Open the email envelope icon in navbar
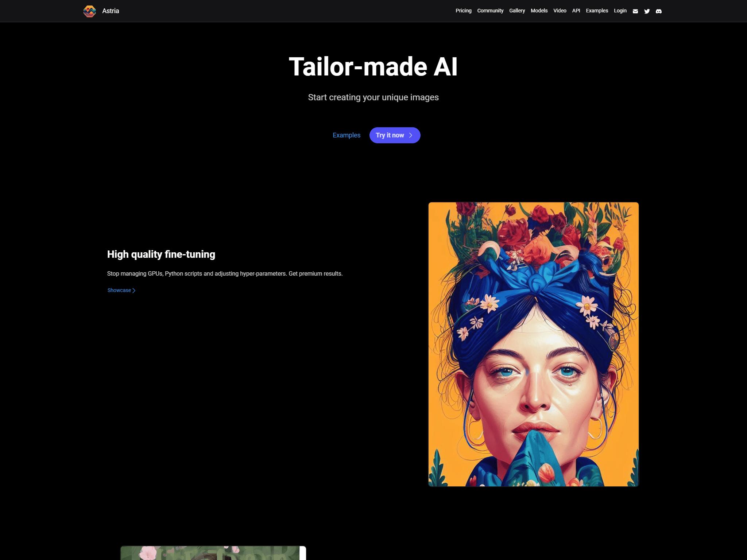 click(x=635, y=11)
